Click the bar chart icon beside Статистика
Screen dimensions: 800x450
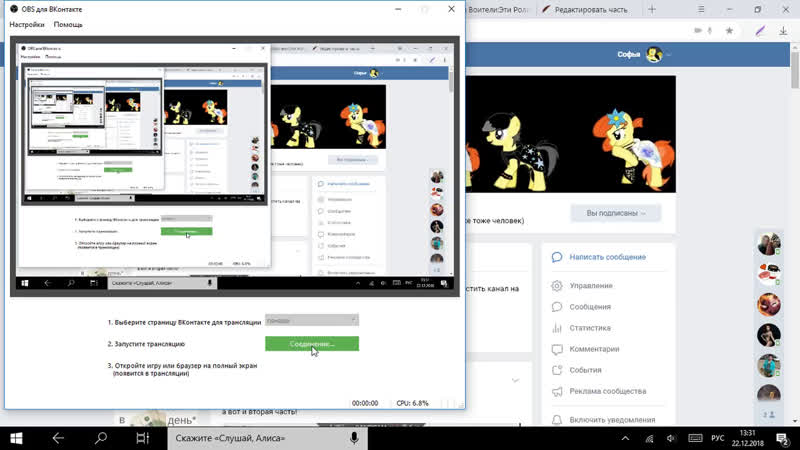(x=557, y=328)
